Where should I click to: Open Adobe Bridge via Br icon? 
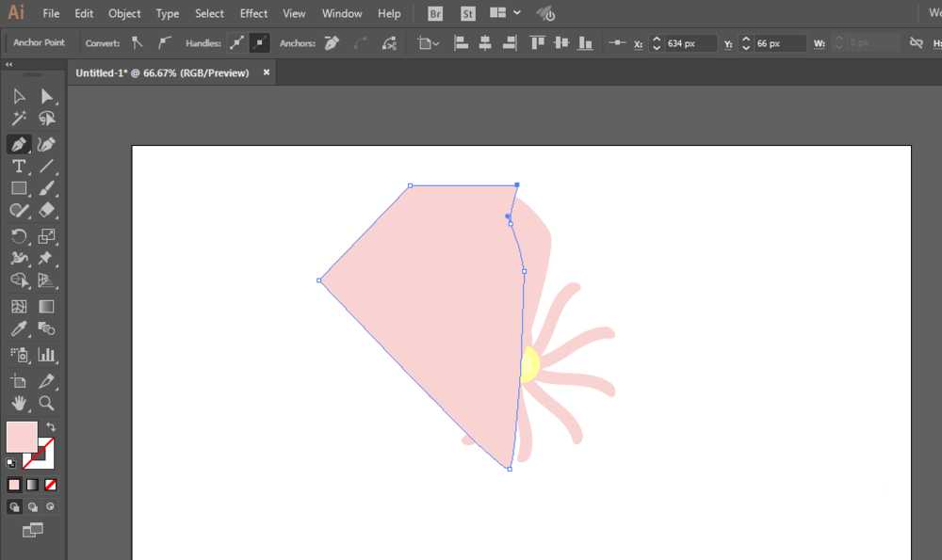434,13
